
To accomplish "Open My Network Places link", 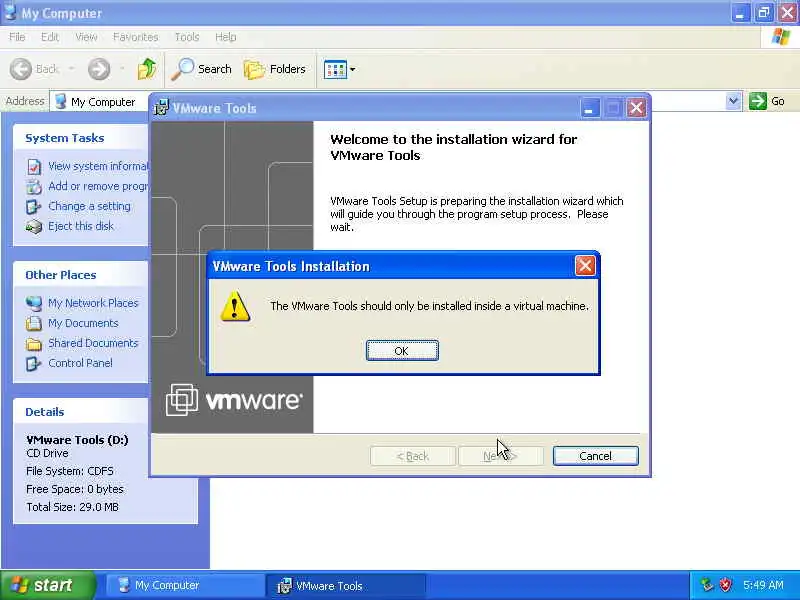I will coord(93,303).
